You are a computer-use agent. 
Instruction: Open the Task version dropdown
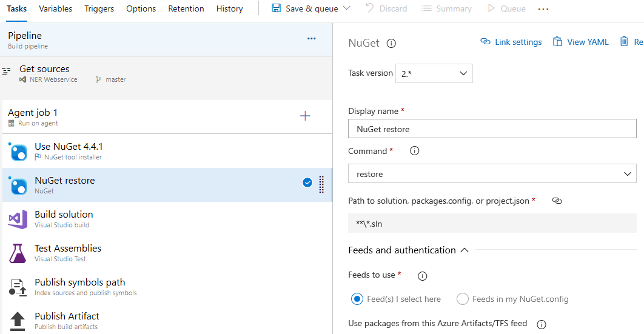pyautogui.click(x=434, y=73)
